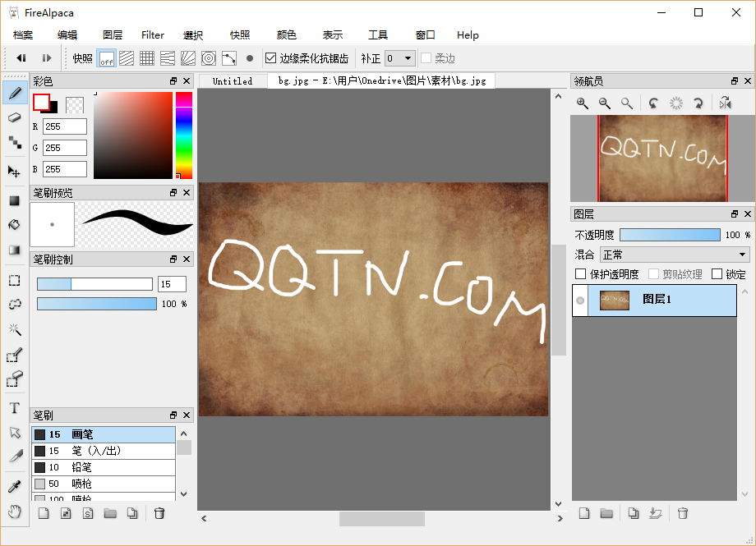Viewport: 756px width, 546px height.
Task: Open the Filter menu
Action: [153, 35]
